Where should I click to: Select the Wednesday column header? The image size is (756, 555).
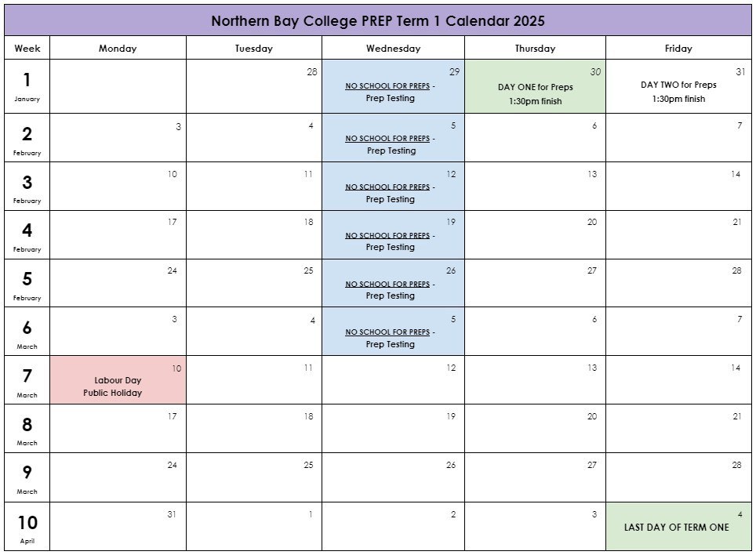[x=393, y=49]
